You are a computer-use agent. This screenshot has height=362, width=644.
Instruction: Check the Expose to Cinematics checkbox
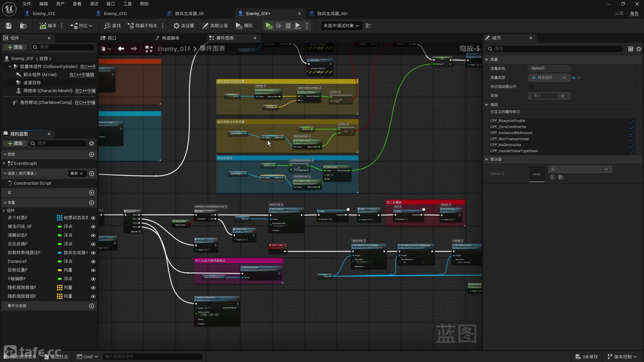[531, 87]
